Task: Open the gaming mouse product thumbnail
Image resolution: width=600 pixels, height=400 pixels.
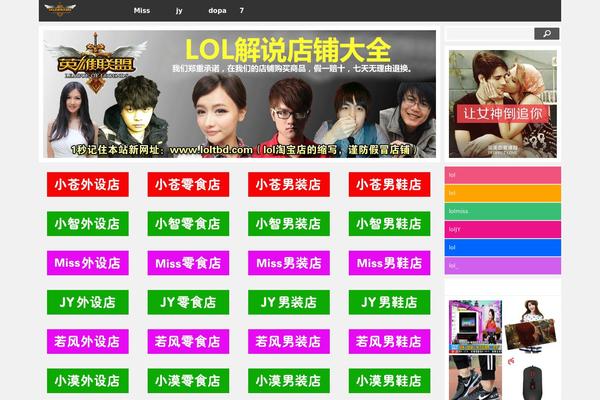Action: coord(530,378)
